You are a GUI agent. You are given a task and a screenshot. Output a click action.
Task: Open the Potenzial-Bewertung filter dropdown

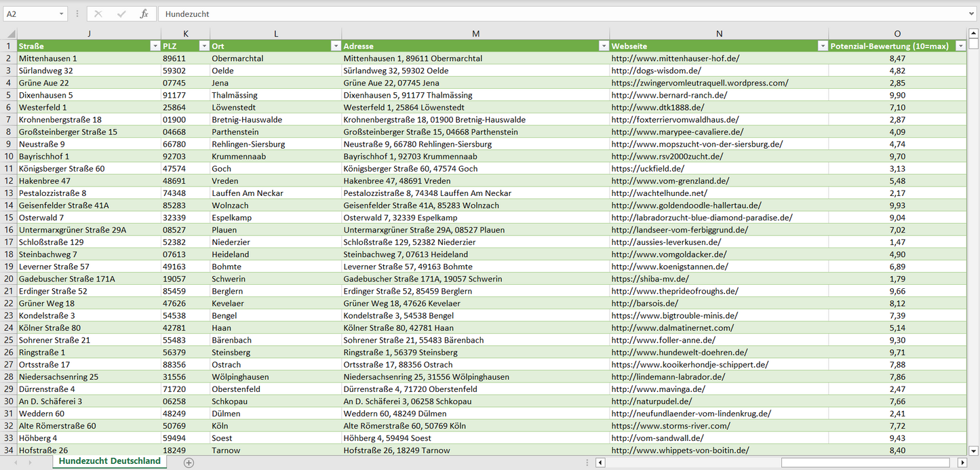click(x=960, y=45)
